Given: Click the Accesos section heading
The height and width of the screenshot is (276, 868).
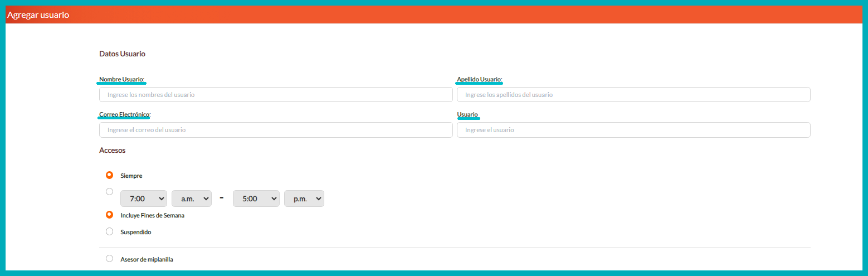Looking at the screenshot, I should coord(113,150).
